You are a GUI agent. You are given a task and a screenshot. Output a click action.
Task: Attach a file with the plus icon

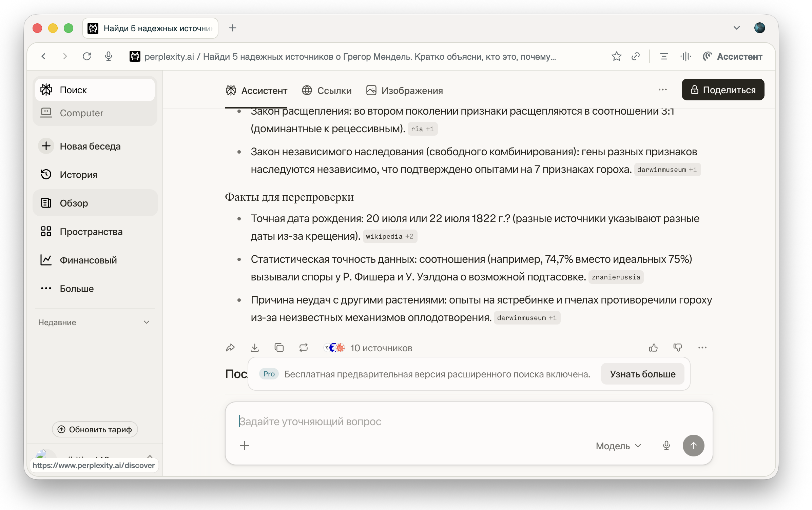tap(245, 446)
